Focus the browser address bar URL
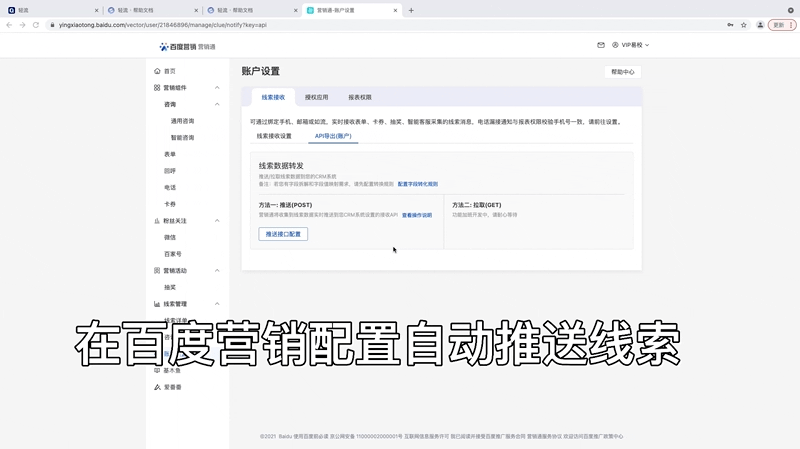800x449 pixels. point(163,24)
